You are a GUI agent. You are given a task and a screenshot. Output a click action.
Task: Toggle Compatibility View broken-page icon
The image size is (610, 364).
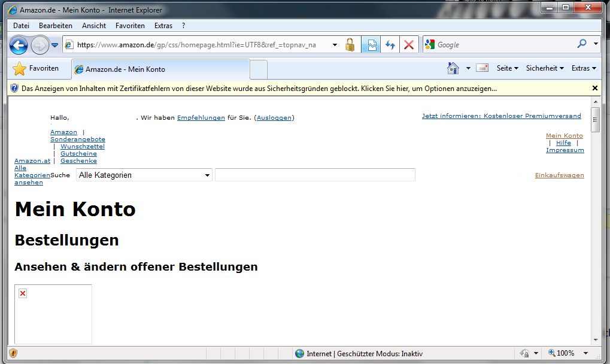pyautogui.click(x=371, y=45)
